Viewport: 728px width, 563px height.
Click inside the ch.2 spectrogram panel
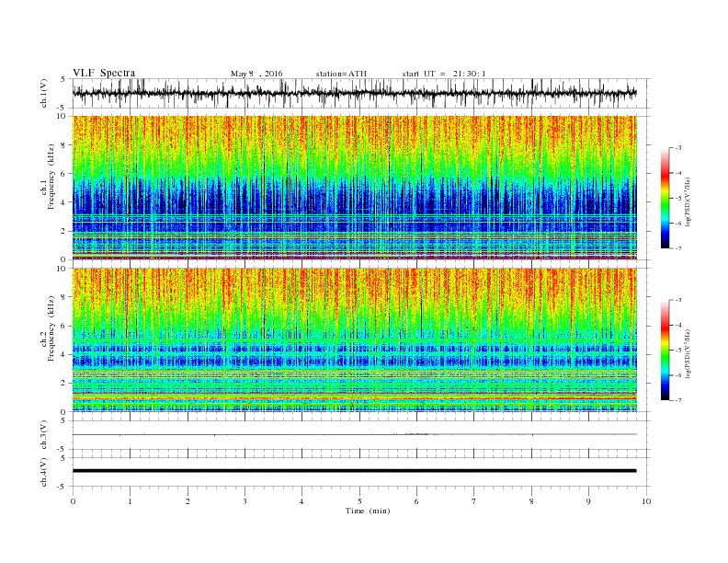pos(355,340)
